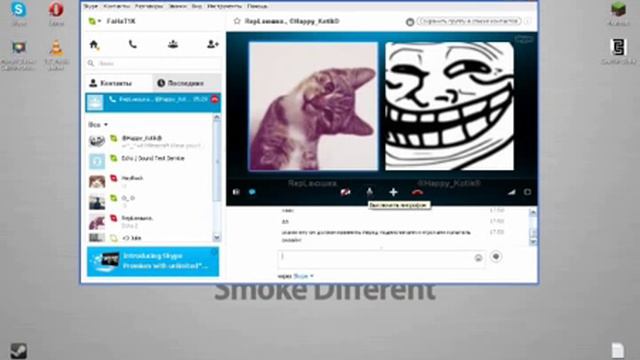The image size is (640, 360).
Task: Open the Вид menu in menu bar
Action: [197, 6]
